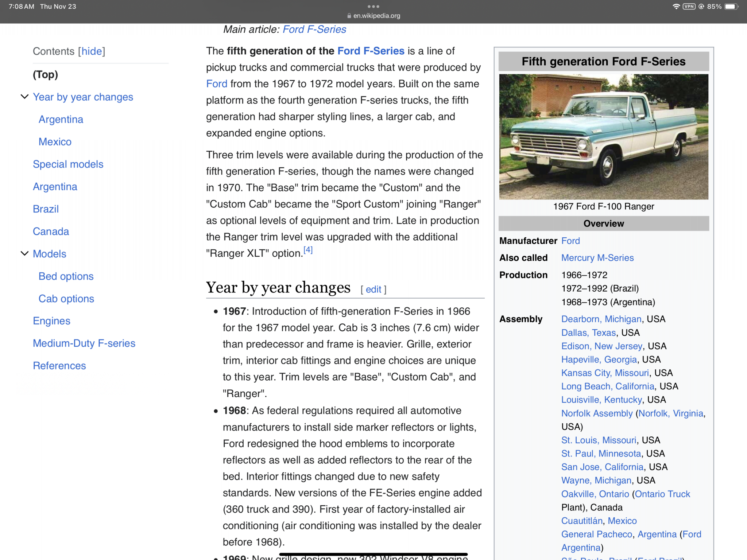Tap the VPN status indicator
Screen dimensions: 747x560
pyautogui.click(x=689, y=6)
